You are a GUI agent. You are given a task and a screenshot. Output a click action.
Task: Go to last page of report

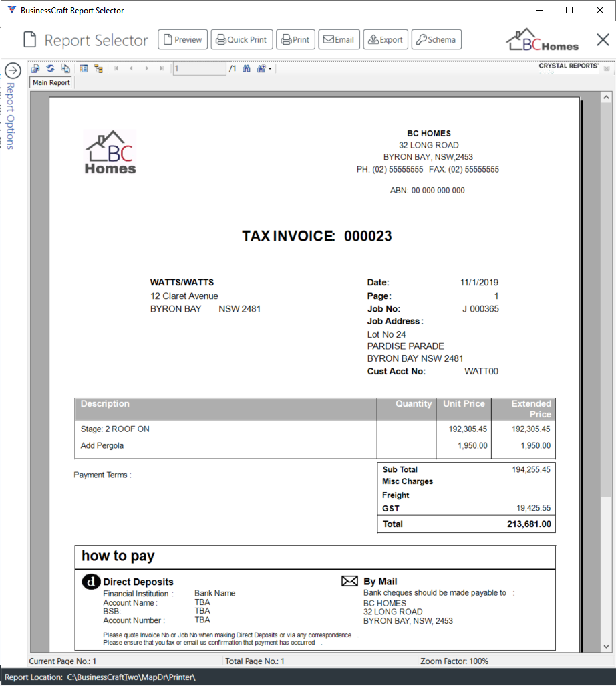coord(162,68)
